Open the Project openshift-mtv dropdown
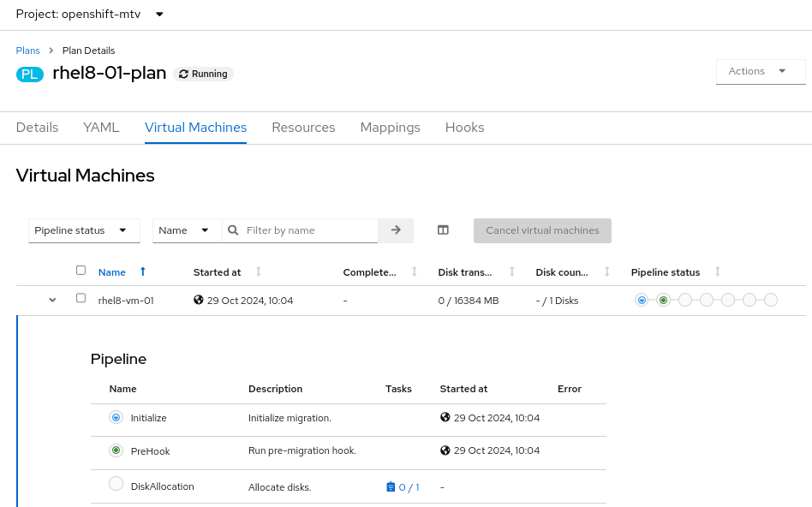This screenshot has width=812, height=507. tap(90, 14)
